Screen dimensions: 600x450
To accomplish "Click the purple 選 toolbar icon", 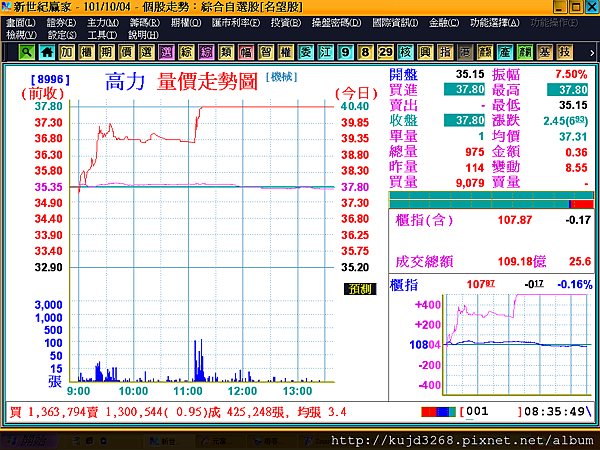I will coord(166,52).
